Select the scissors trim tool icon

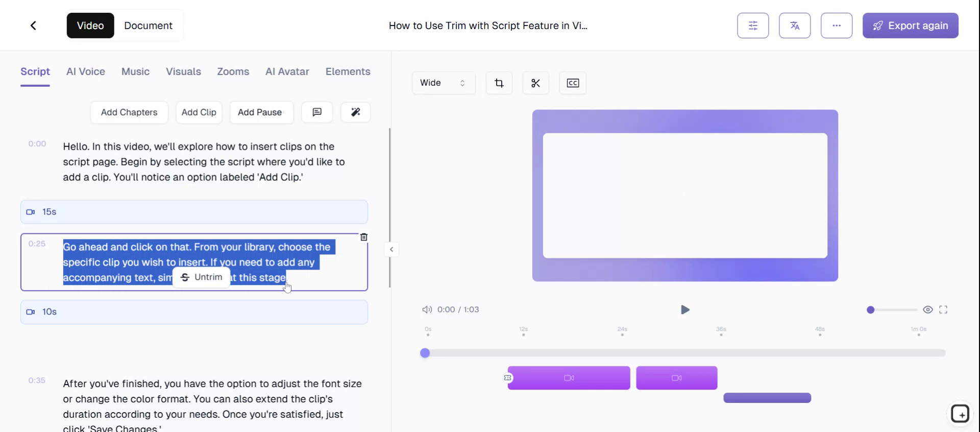click(535, 83)
